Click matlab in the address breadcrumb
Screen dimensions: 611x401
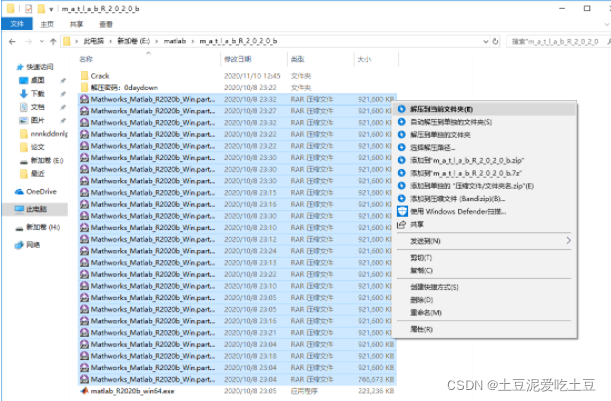point(175,41)
